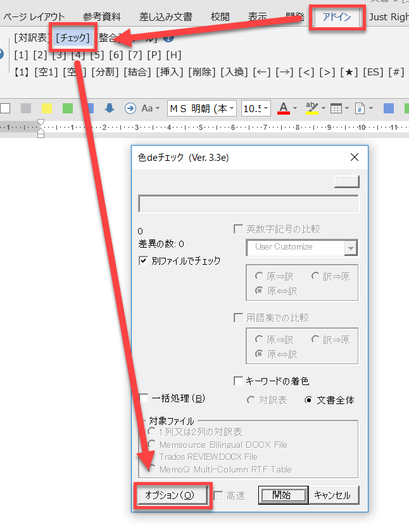Click the blue down arrow toolbar icon
409x532 pixels.
point(110,108)
